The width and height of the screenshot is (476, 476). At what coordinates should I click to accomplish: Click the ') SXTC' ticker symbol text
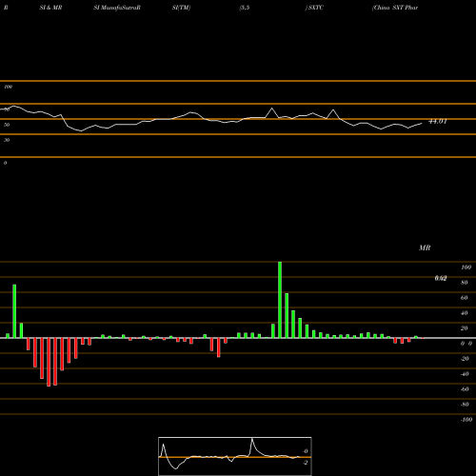314,8
